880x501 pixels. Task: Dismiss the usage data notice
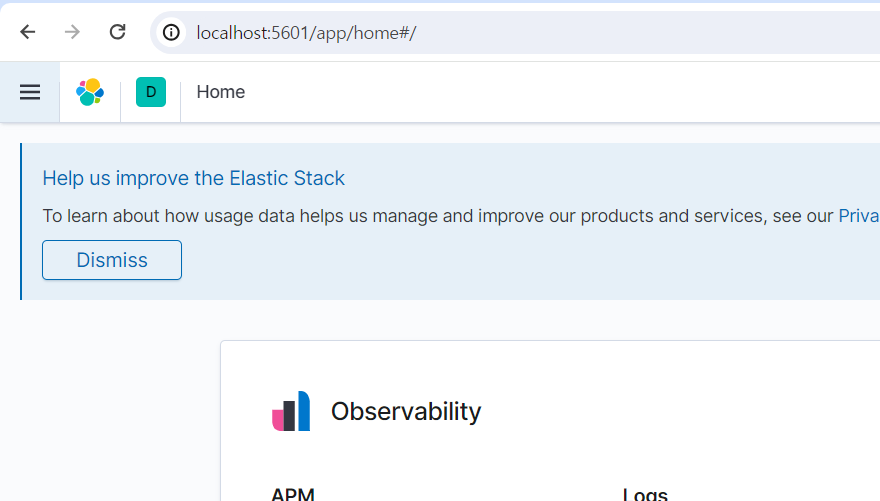[x=112, y=260]
